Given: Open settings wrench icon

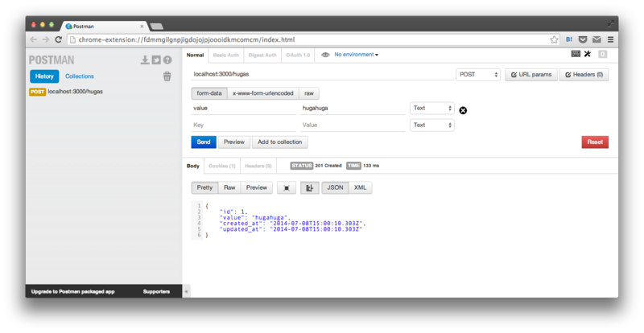Looking at the screenshot, I should click(588, 54).
